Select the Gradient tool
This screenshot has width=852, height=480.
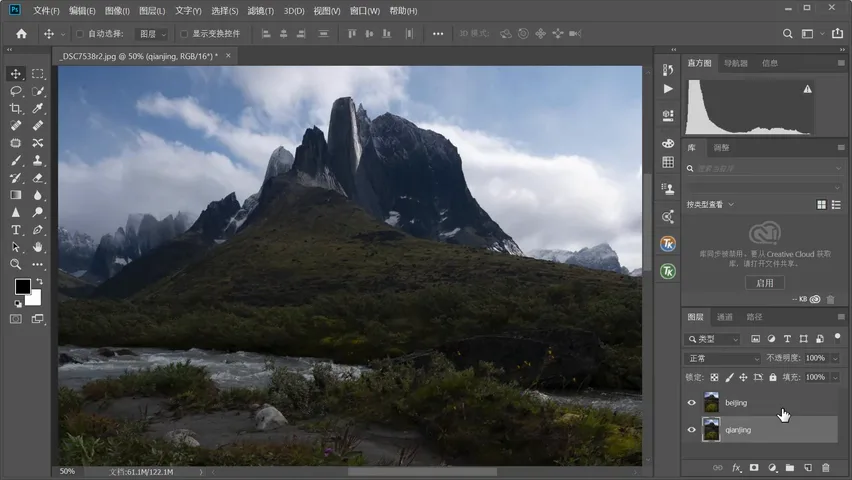pyautogui.click(x=16, y=195)
